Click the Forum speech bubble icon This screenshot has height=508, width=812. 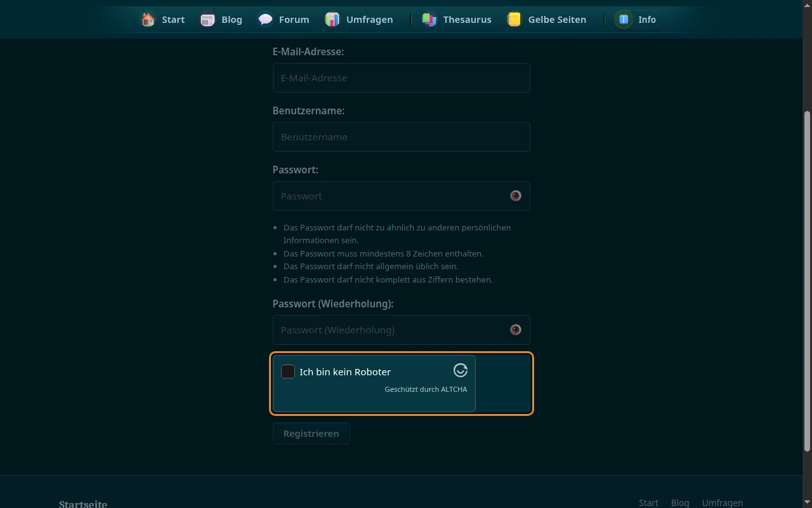click(265, 20)
